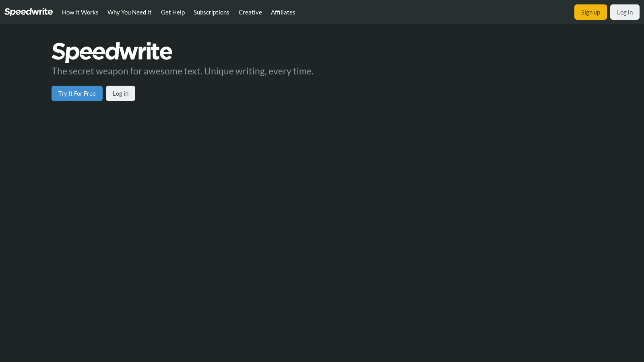Viewport: 644px width, 362px height.
Task: Log into your account from the hero section
Action: [x=120, y=93]
